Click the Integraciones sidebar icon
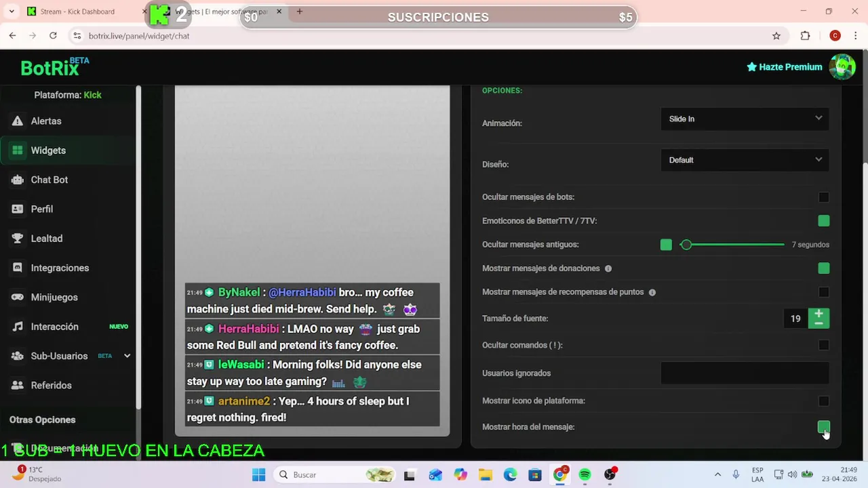This screenshot has height=488, width=868. [18, 268]
